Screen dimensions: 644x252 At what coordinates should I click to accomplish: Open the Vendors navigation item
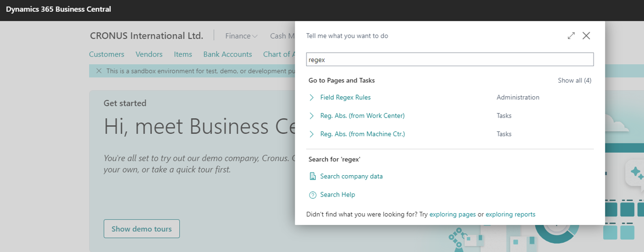[x=149, y=54]
